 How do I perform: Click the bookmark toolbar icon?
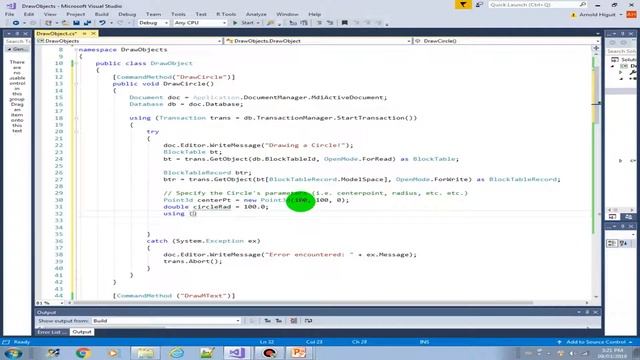pyautogui.click(x=344, y=23)
